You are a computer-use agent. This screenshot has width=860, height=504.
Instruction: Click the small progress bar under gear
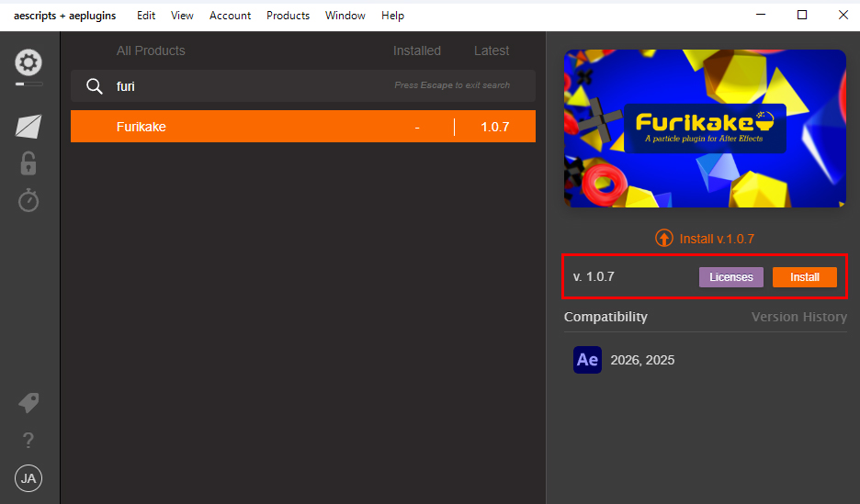point(29,84)
